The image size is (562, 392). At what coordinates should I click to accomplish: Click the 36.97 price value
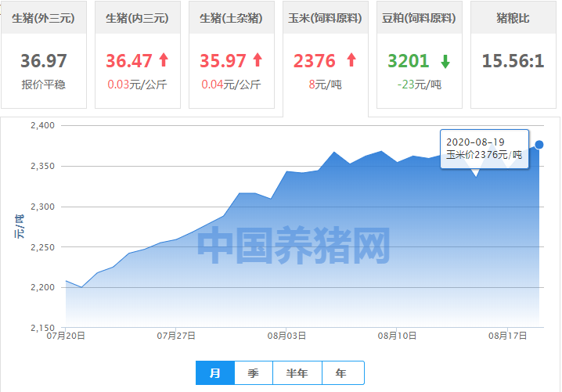click(x=44, y=61)
